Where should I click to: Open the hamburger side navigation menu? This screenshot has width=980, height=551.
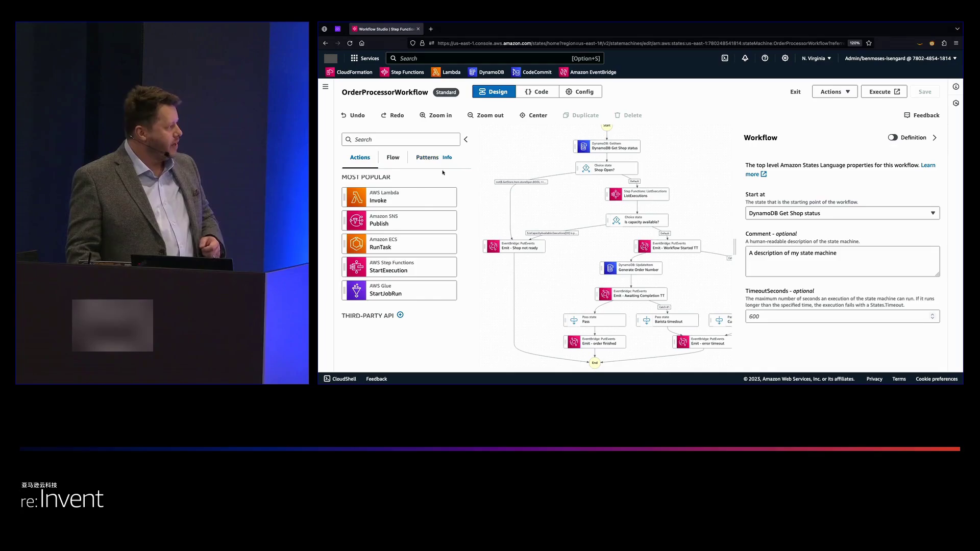[325, 87]
